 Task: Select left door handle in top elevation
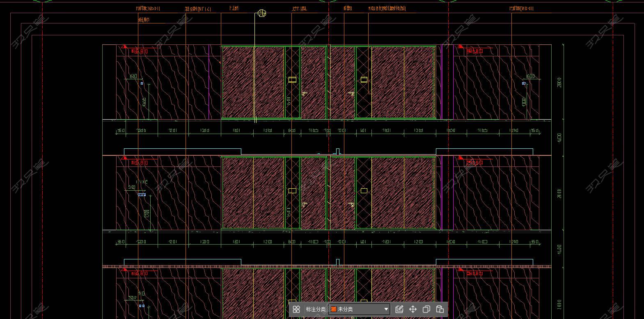pyautogui.click(x=304, y=94)
